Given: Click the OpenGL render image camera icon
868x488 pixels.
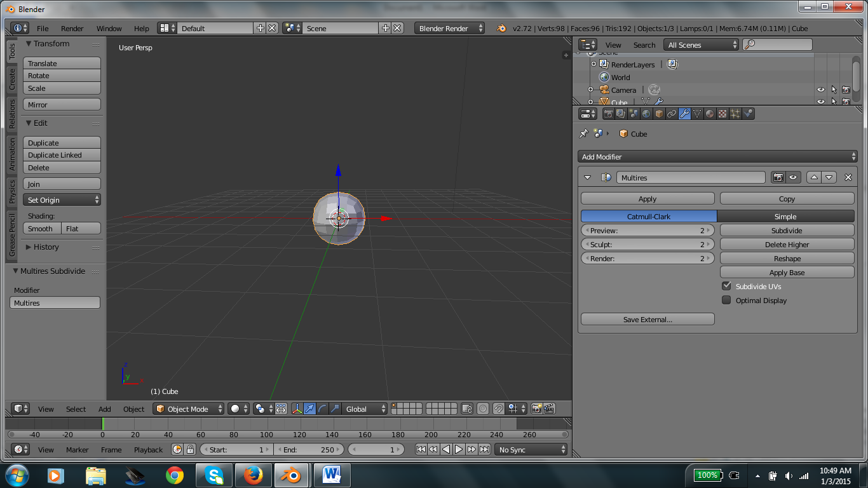Looking at the screenshot, I should coord(536,409).
